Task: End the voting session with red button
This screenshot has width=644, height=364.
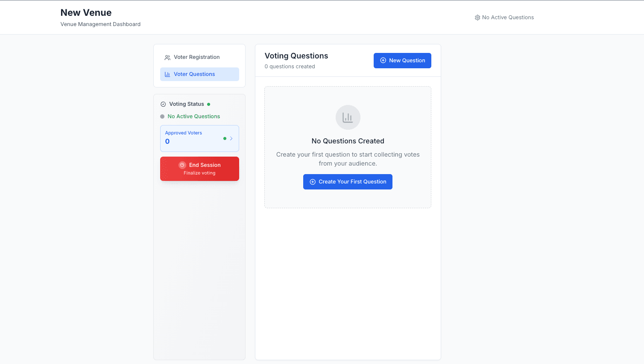Action: pos(199,169)
